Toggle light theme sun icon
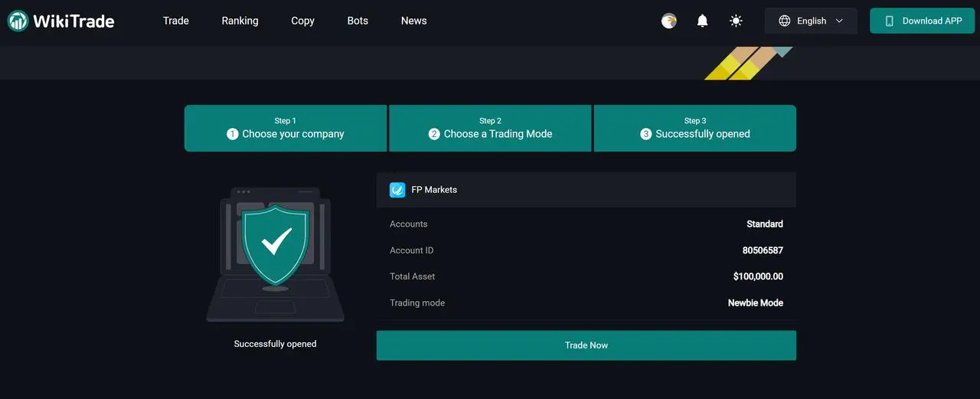 tap(736, 21)
